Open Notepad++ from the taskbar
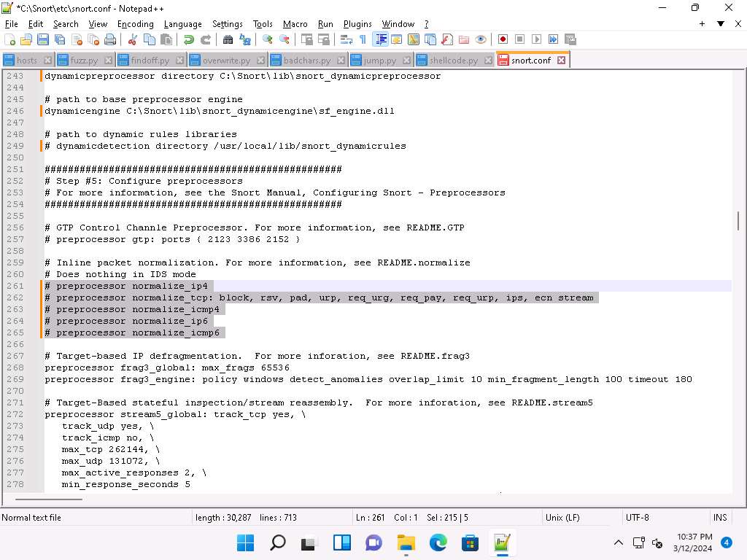Image resolution: width=747 pixels, height=560 pixels. 501,542
